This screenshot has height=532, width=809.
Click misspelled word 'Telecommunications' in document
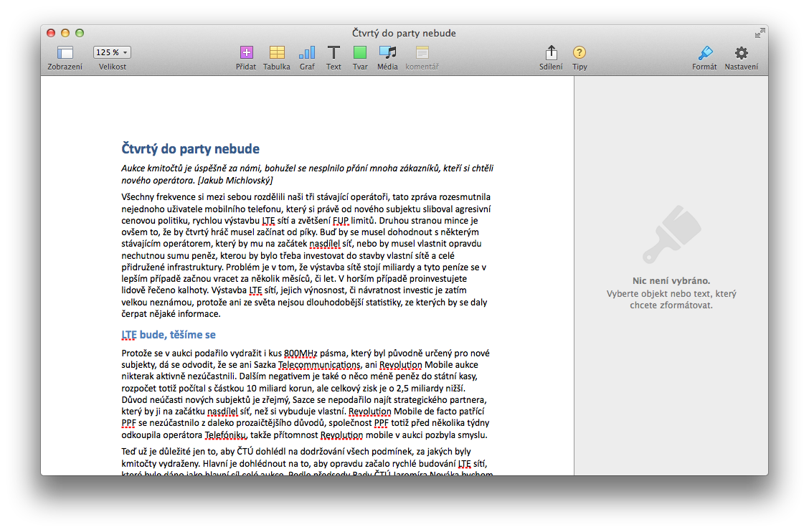coord(319,365)
